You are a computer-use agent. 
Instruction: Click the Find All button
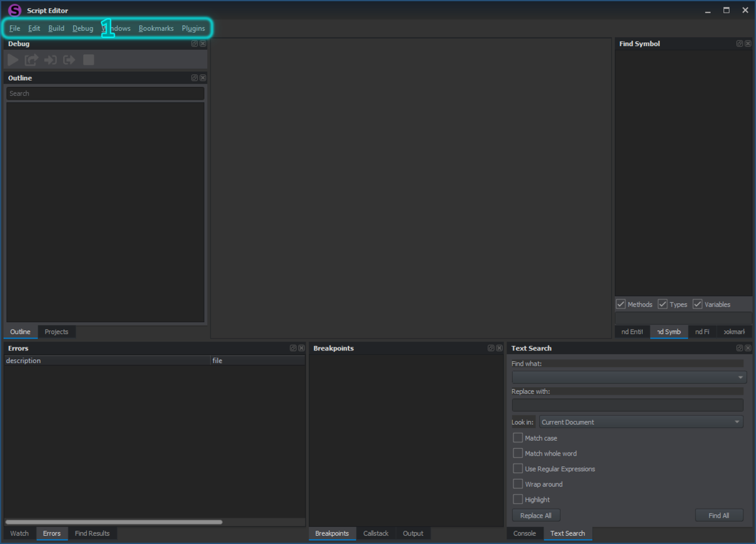click(719, 515)
